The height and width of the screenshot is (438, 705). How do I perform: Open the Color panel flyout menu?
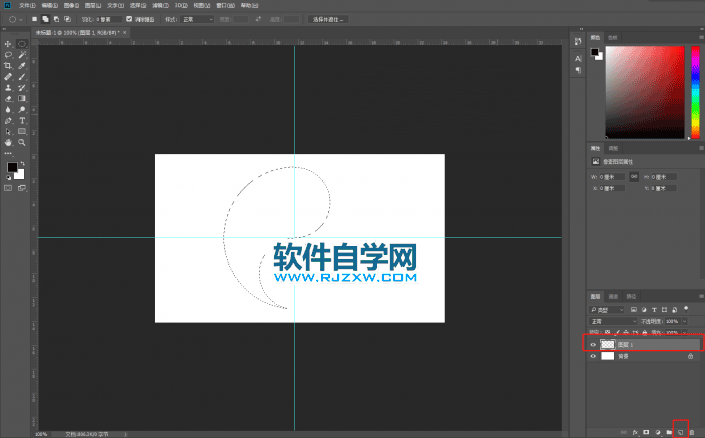(x=701, y=37)
